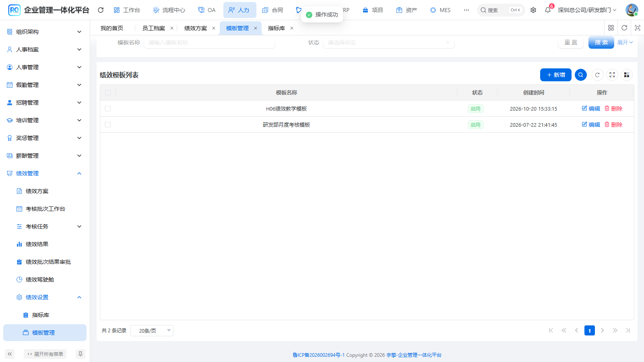Check the 研发部月度考核模板 row checkbox

(x=108, y=125)
